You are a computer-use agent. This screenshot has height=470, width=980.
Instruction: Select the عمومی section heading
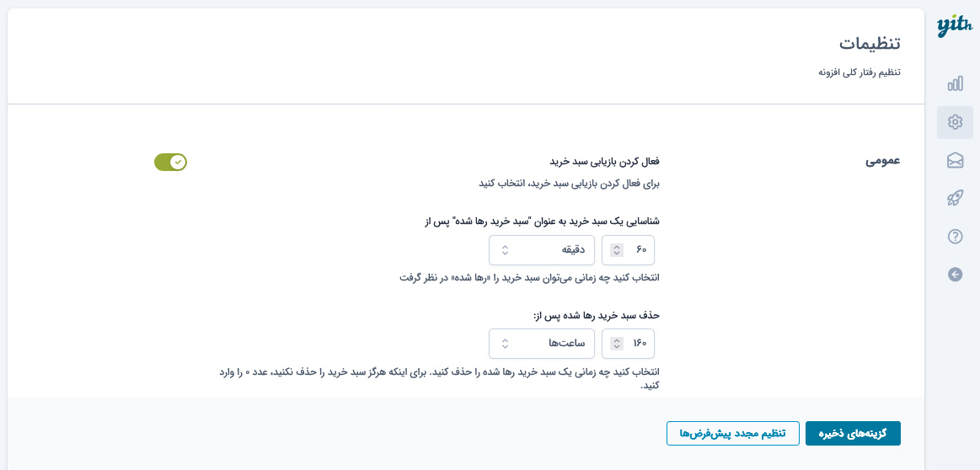point(882,161)
